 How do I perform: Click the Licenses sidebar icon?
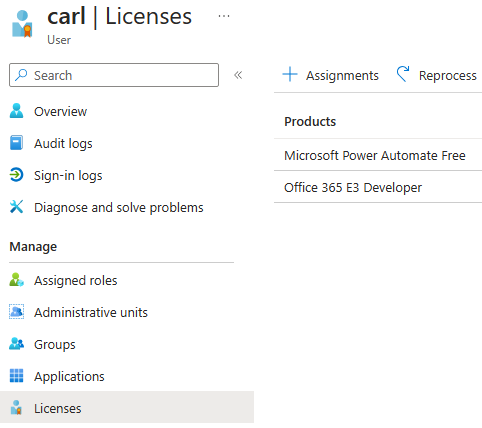click(x=16, y=408)
